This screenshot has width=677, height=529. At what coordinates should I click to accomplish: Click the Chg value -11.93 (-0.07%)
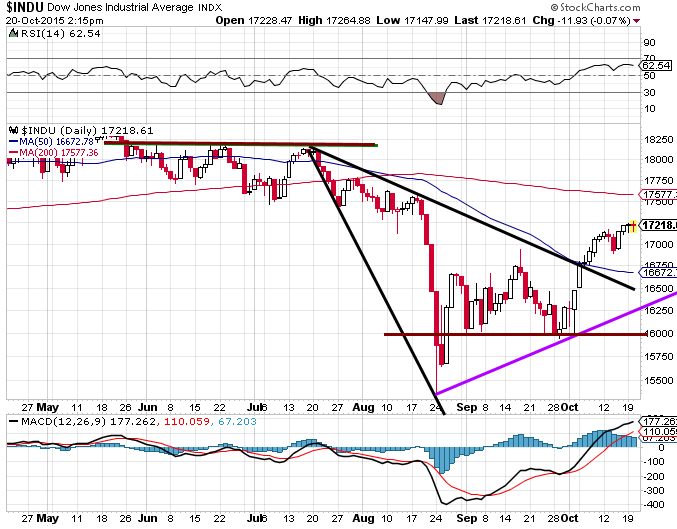coord(594,20)
